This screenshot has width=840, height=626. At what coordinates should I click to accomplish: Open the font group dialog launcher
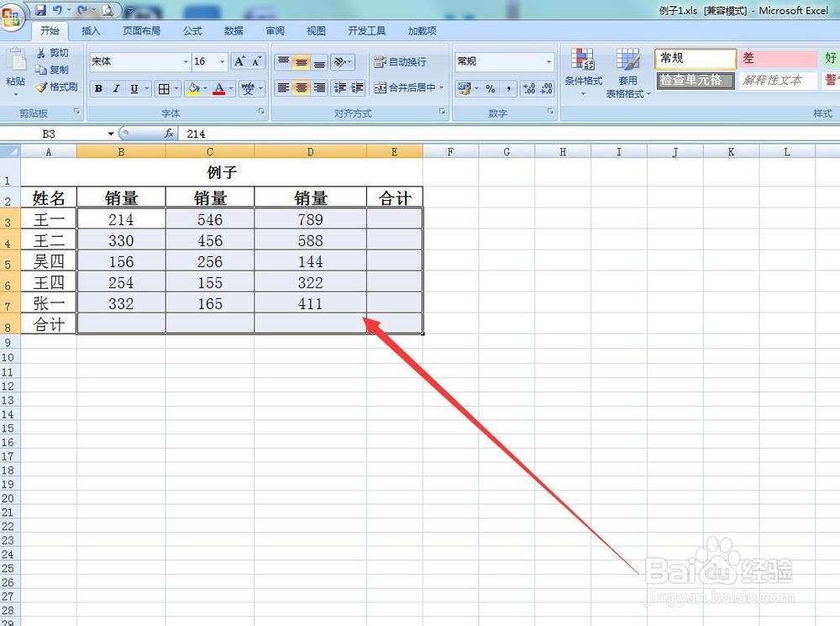(261, 112)
